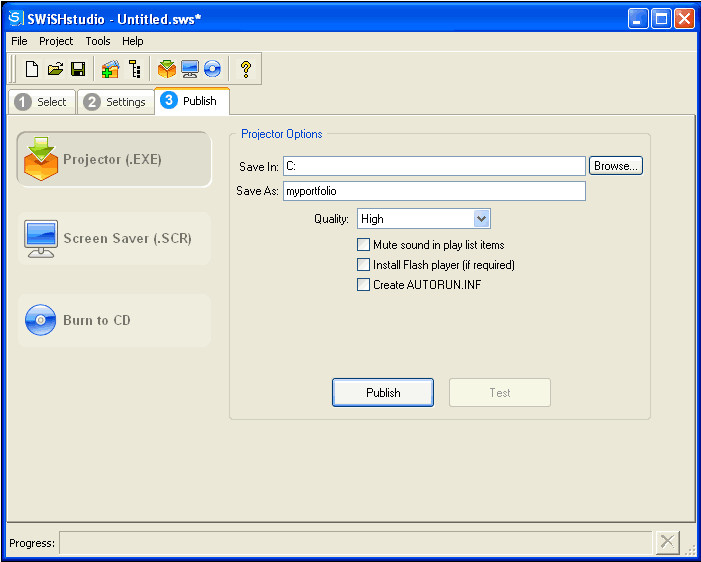Click the Test button

(x=500, y=393)
